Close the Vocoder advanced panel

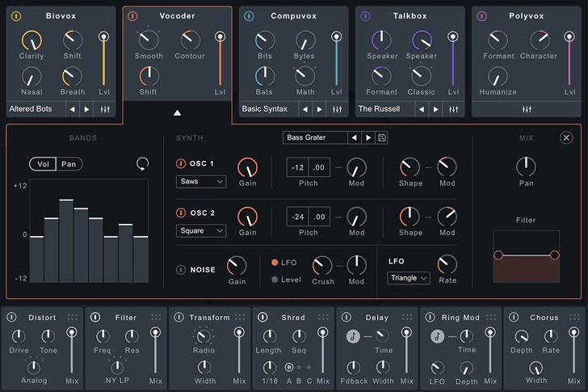point(566,138)
